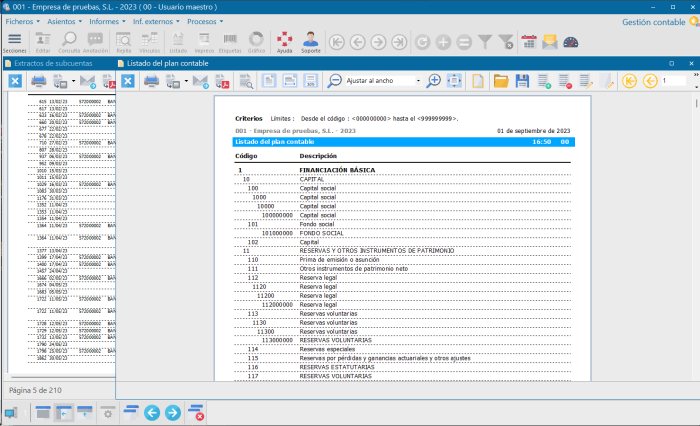Close the Listado report with blue X

click(x=129, y=81)
